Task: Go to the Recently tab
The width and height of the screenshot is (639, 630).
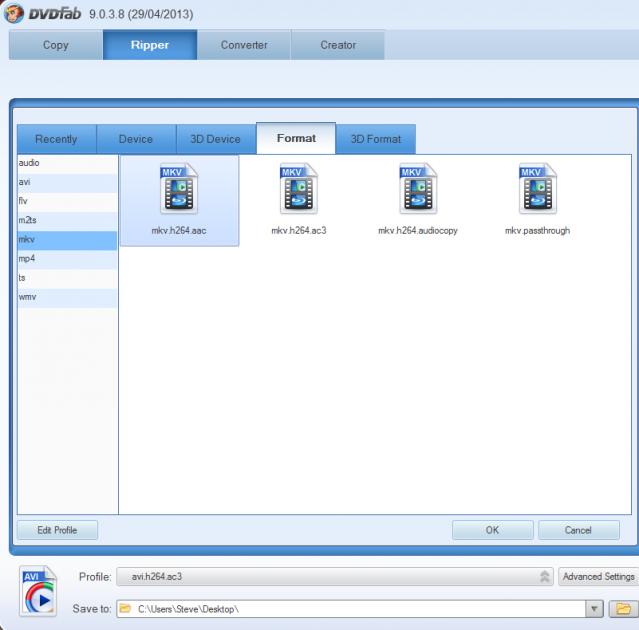Action: tap(57, 139)
